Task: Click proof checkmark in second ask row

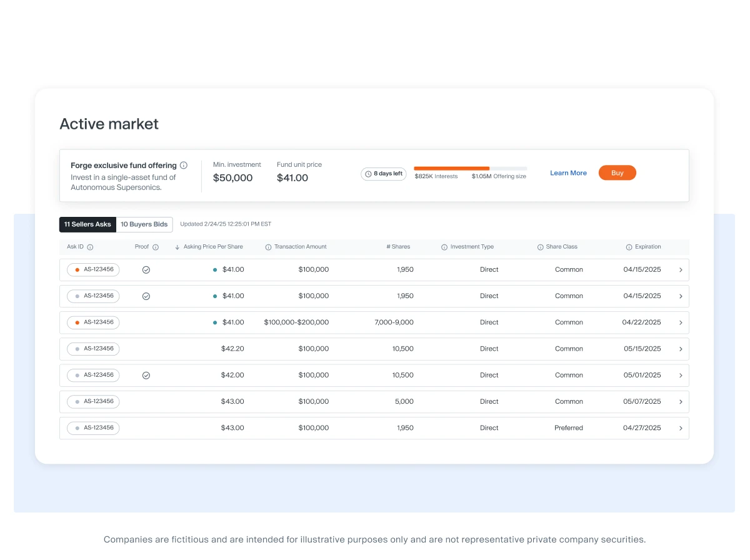Action: [x=146, y=296]
